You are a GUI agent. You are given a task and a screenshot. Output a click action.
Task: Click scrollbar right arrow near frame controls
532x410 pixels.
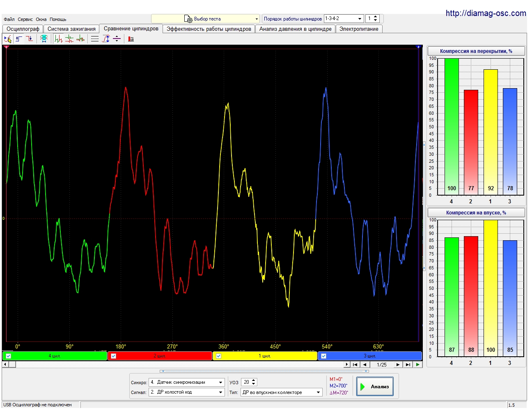coord(347,364)
